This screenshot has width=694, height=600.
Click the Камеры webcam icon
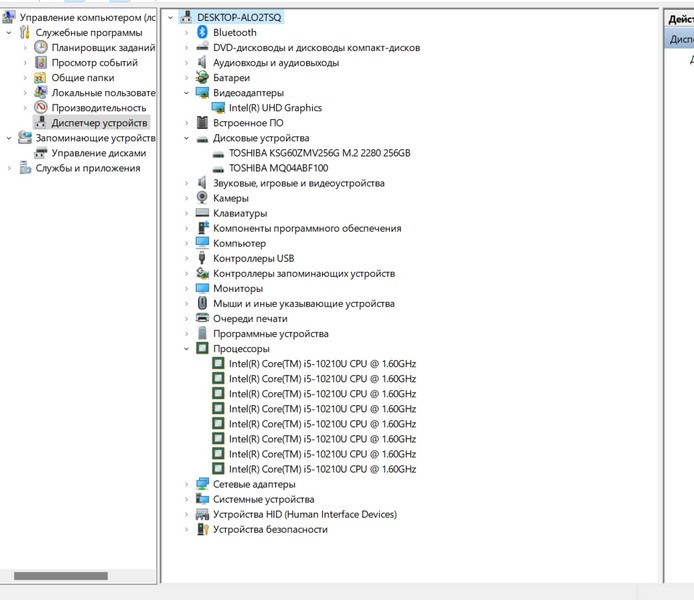pyautogui.click(x=202, y=198)
